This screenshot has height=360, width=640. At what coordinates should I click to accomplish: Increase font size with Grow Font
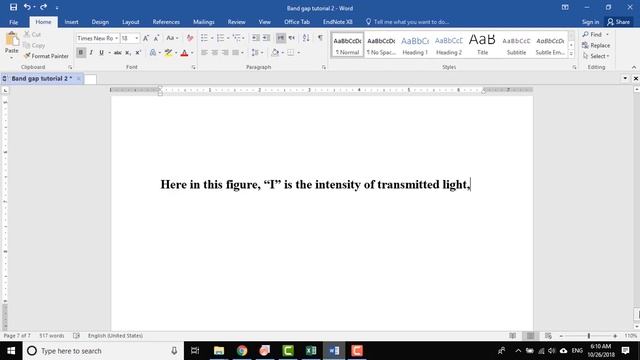tap(146, 38)
